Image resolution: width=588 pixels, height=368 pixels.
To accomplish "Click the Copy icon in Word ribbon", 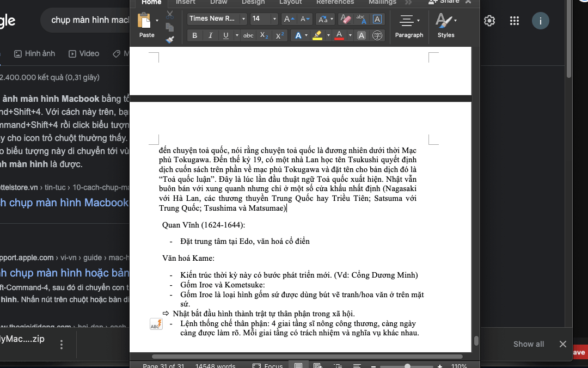I will point(170,27).
